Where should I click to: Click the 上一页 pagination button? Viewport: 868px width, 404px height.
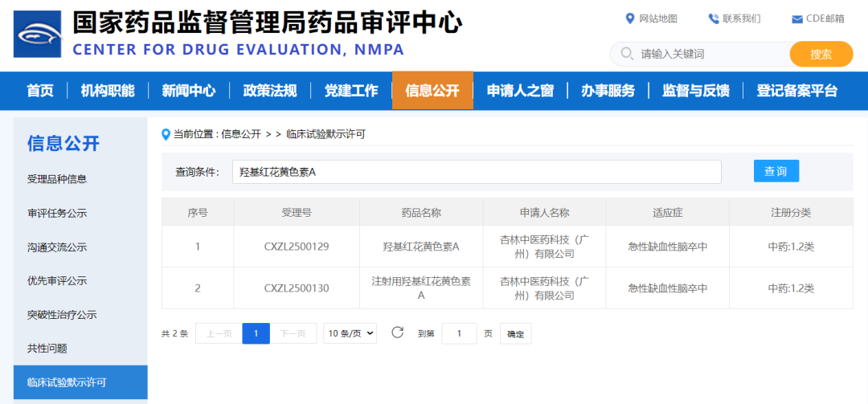coord(219,333)
